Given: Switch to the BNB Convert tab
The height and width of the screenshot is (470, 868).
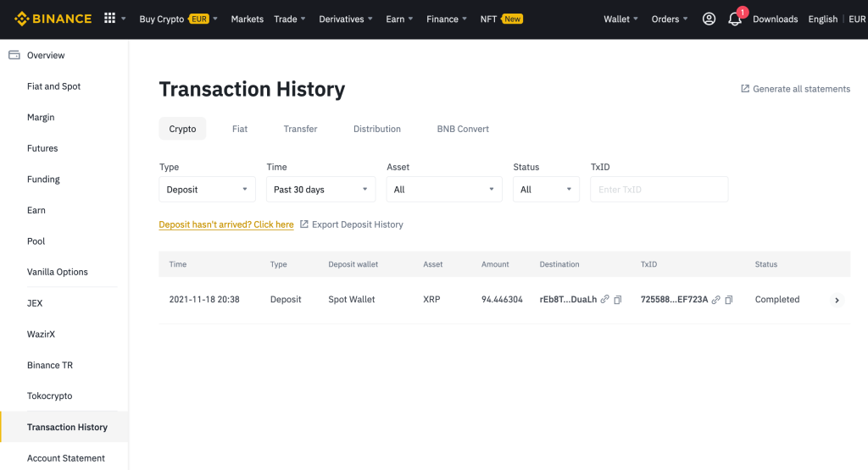Looking at the screenshot, I should tap(463, 128).
